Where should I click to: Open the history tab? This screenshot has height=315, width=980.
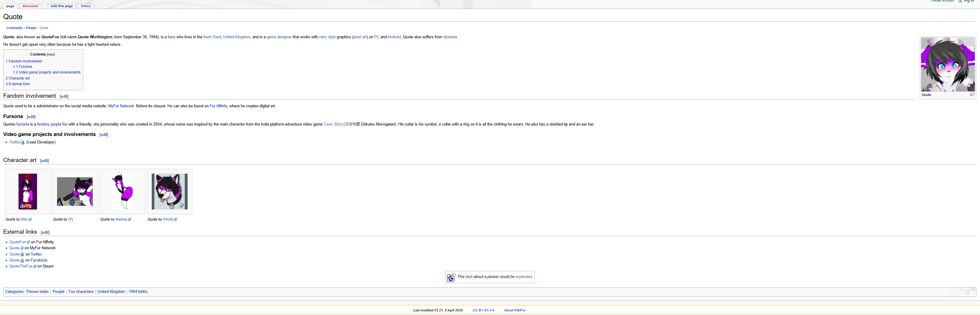86,6
